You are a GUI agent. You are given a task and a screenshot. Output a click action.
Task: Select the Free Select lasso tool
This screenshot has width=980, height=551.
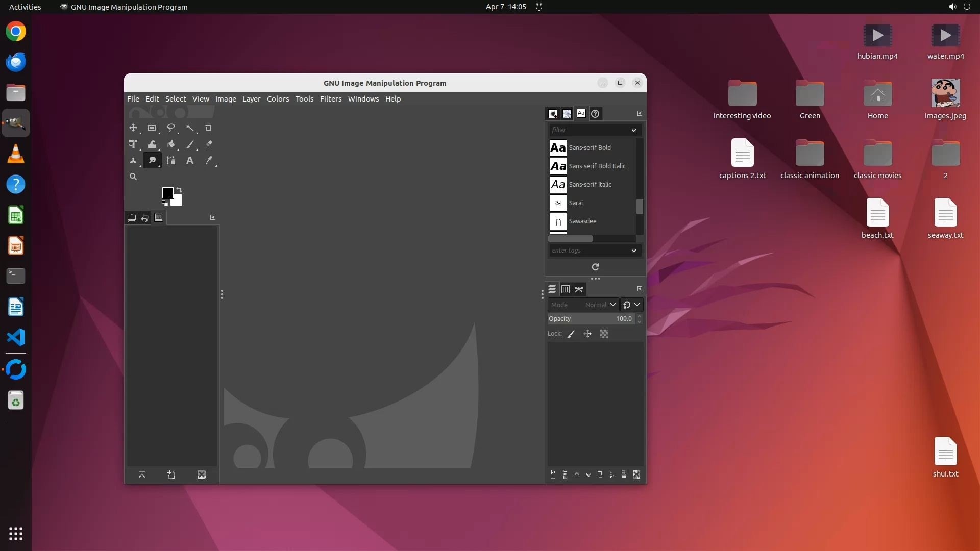[171, 128]
